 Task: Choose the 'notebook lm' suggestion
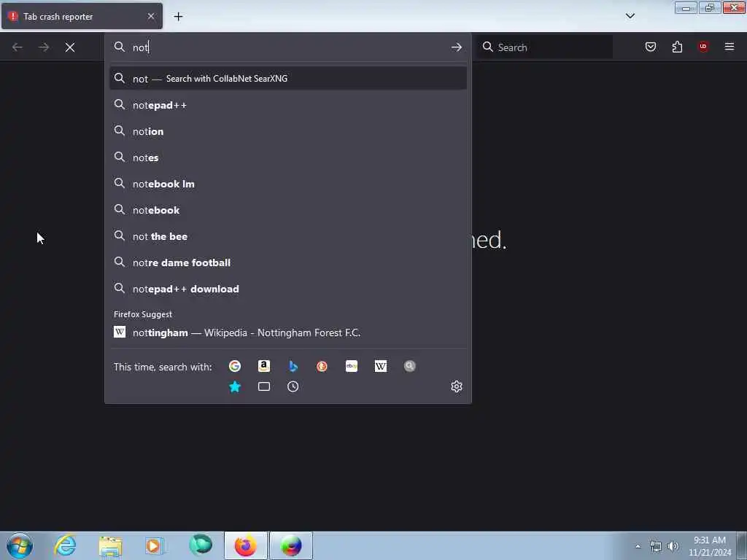(287, 184)
